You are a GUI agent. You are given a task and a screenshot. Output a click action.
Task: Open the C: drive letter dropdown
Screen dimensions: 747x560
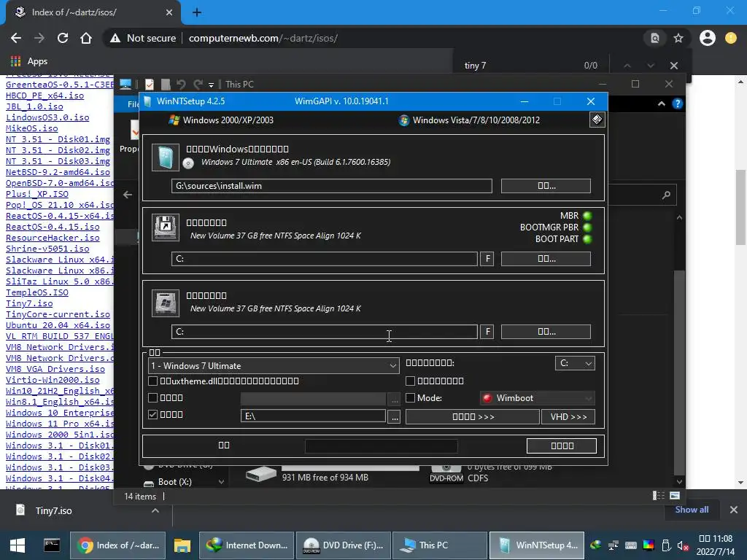coord(575,363)
